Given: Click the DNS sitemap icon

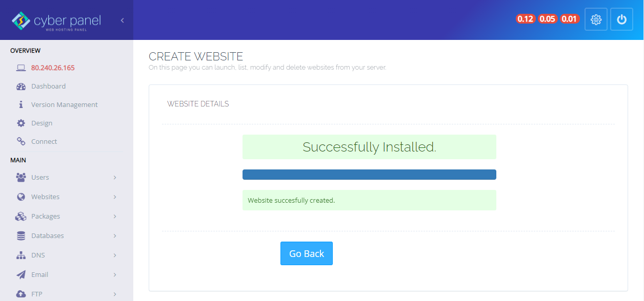Looking at the screenshot, I should (x=21, y=255).
